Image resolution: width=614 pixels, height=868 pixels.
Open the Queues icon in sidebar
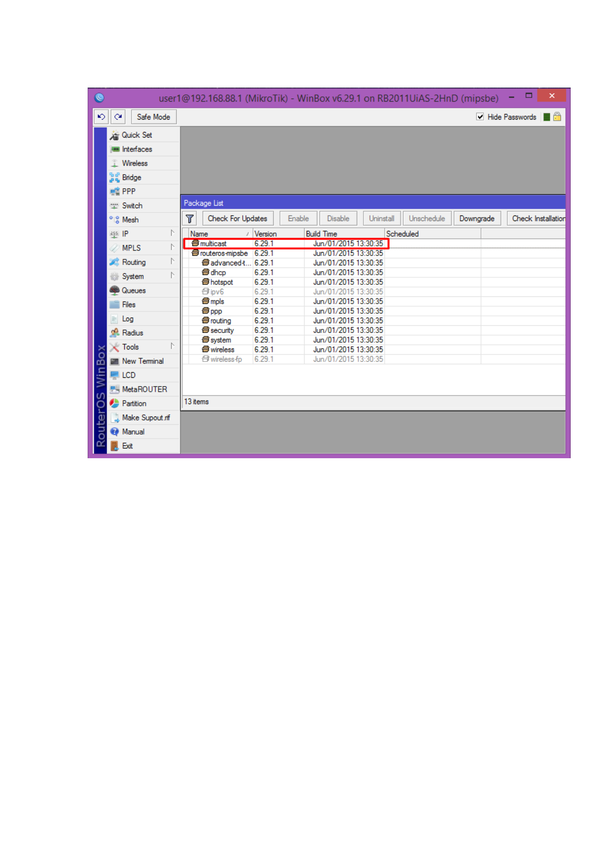114,291
